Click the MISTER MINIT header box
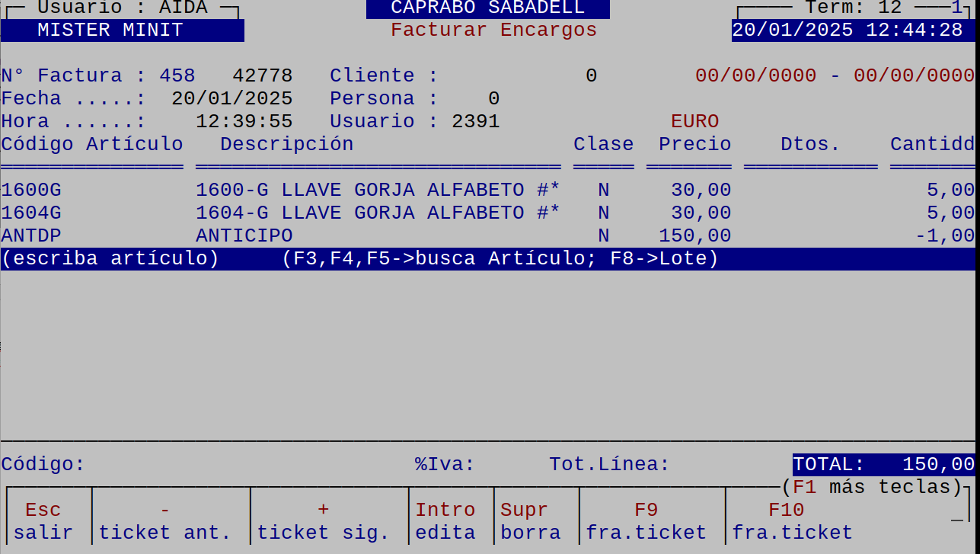This screenshot has width=980, height=554. tap(122, 30)
